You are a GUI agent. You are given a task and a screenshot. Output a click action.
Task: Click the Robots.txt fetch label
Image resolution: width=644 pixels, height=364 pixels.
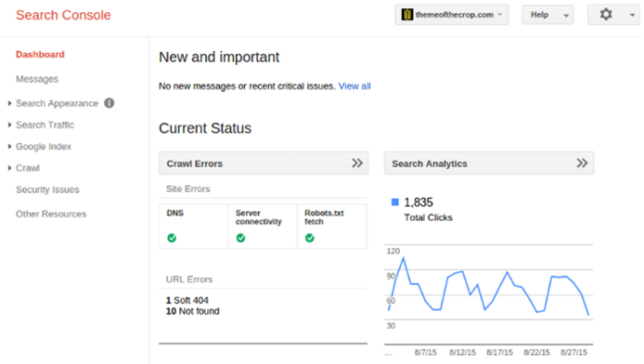tap(324, 217)
